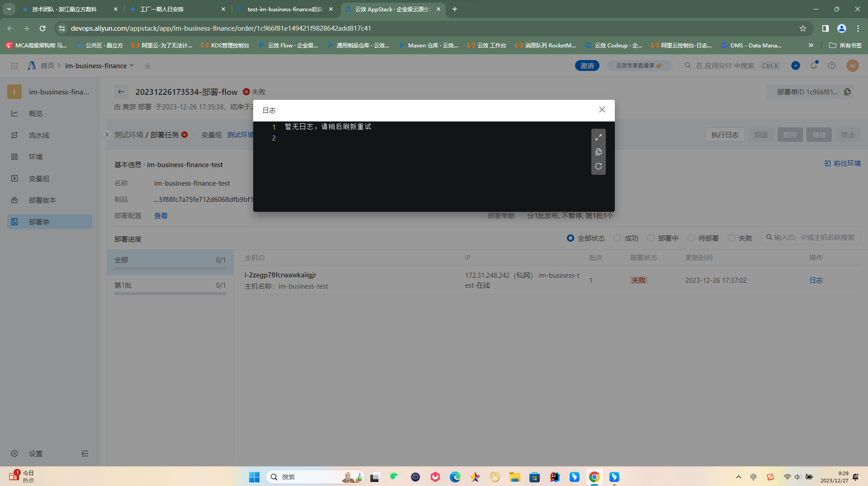View site information icon in address bar
The image size is (868, 486).
pos(62,28)
